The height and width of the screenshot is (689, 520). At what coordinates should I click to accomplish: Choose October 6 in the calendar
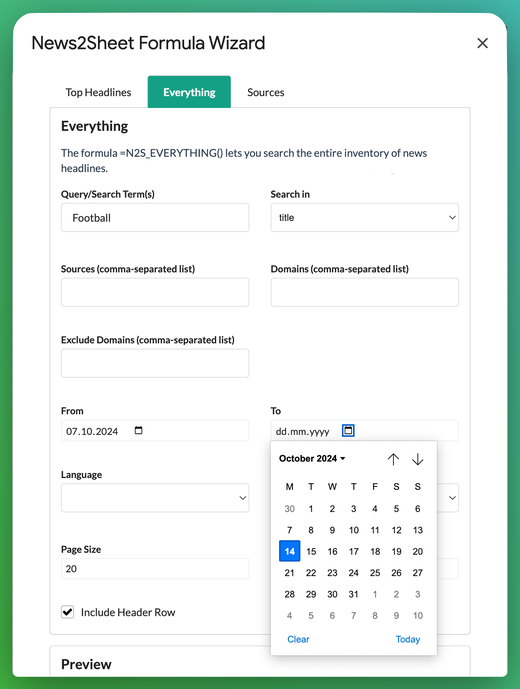point(418,508)
